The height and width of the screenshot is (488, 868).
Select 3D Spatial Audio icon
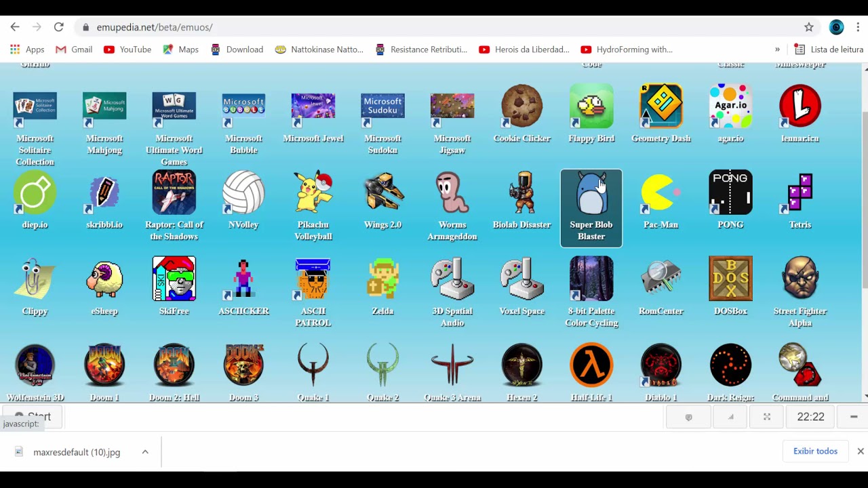tap(452, 279)
